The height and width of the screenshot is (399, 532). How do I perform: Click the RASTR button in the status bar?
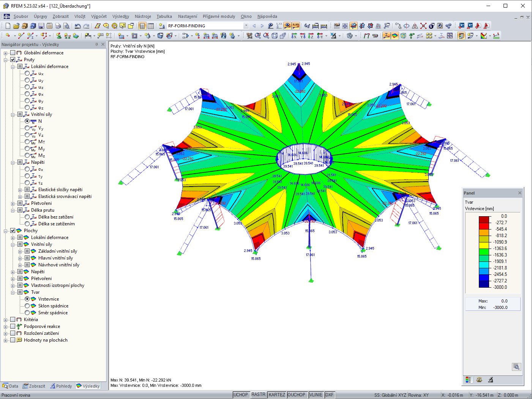pyautogui.click(x=259, y=394)
